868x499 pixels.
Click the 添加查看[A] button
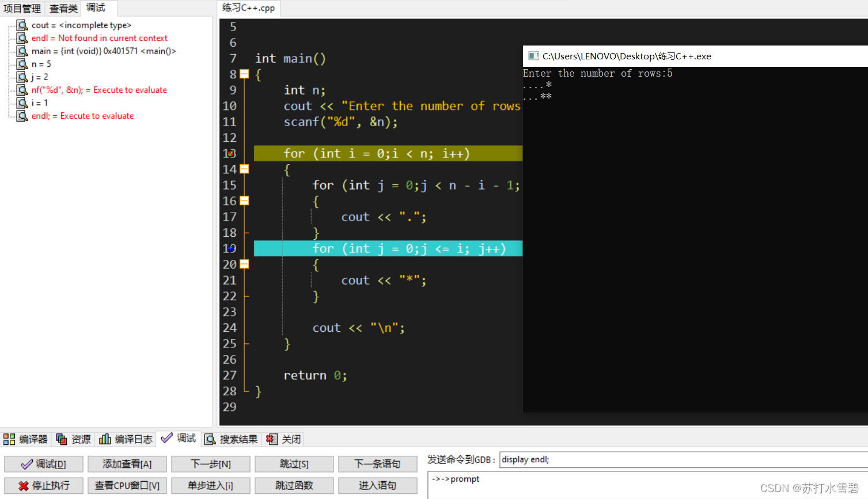127,464
